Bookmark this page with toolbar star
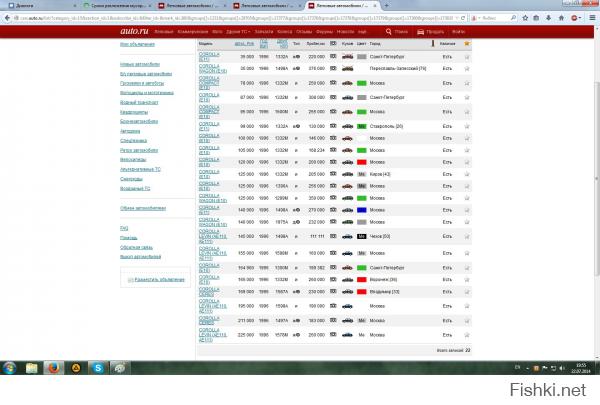600x405 pixels. [x=525, y=18]
